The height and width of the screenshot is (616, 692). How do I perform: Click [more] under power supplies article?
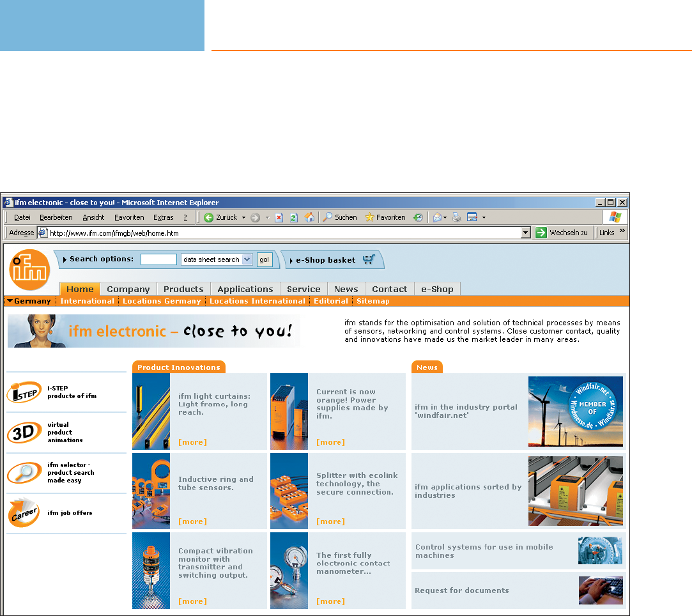[330, 442]
